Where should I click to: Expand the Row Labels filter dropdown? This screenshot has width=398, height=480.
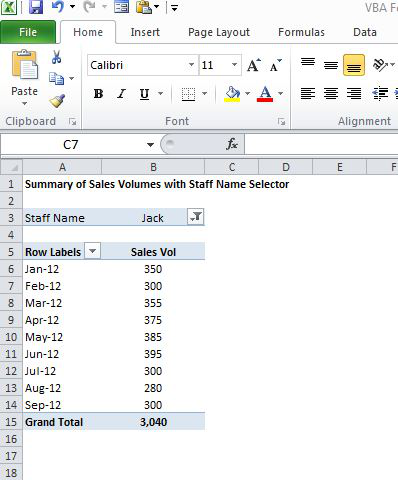point(92,251)
